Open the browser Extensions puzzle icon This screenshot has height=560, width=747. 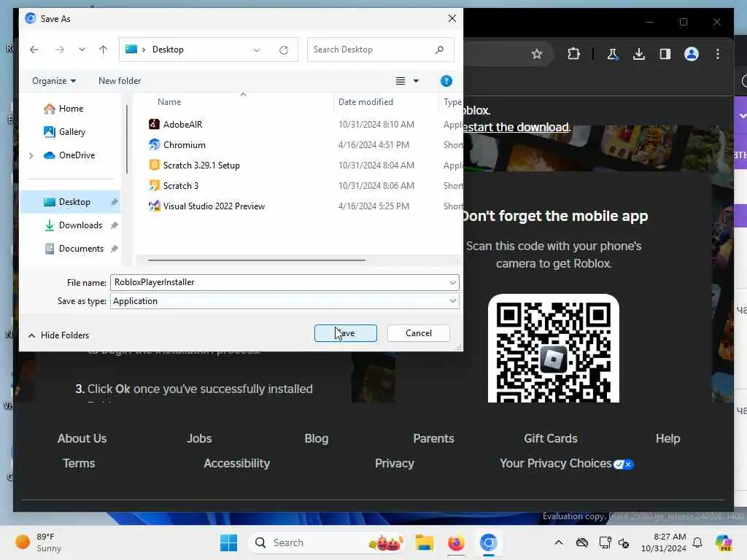[x=573, y=54]
